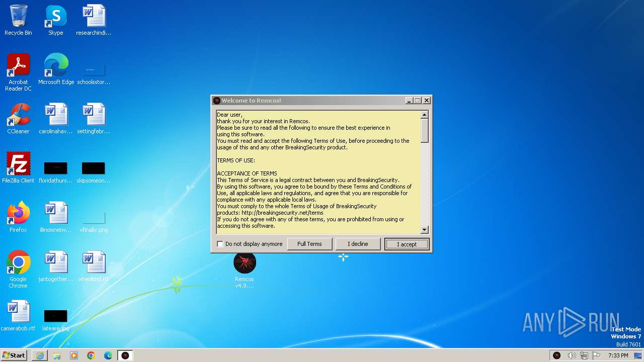This screenshot has height=362, width=644.
Task: Select the lateare.jpg image icon
Action: coord(56,320)
